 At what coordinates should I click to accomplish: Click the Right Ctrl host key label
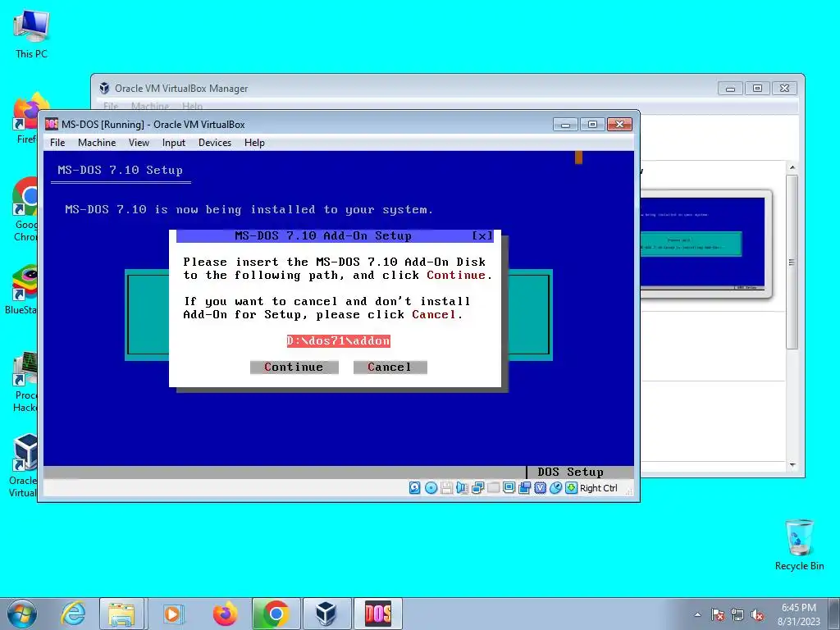[598, 488]
